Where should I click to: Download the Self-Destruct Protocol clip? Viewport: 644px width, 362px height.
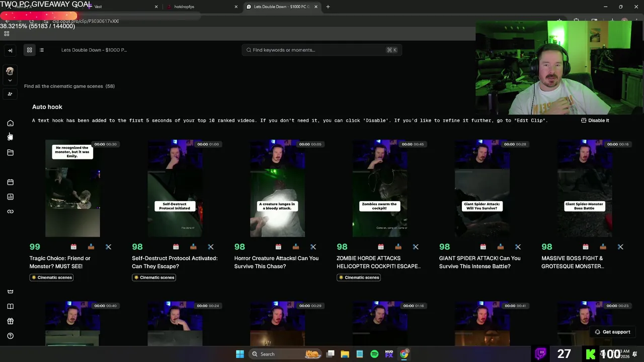point(193,247)
